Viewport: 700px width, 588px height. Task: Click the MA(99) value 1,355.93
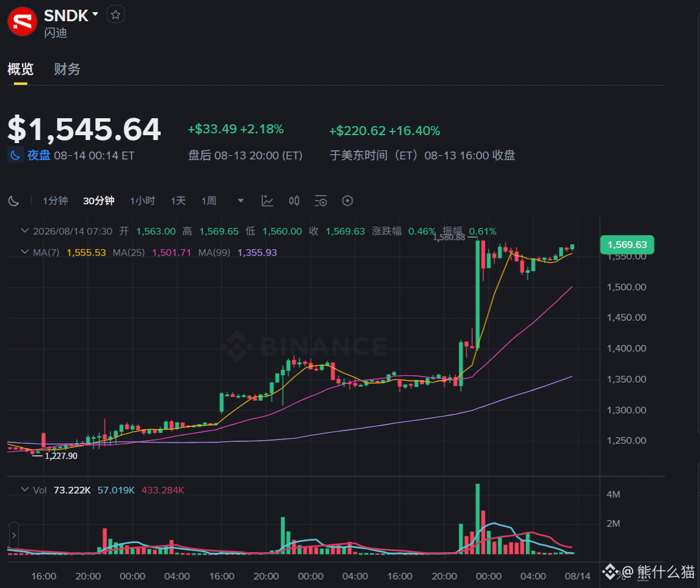click(x=257, y=253)
